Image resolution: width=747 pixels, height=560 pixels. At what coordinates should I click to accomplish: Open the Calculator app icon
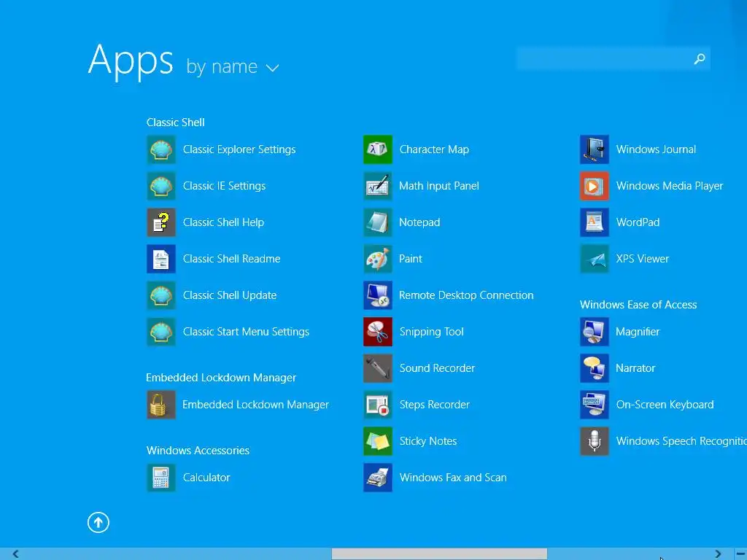click(161, 478)
